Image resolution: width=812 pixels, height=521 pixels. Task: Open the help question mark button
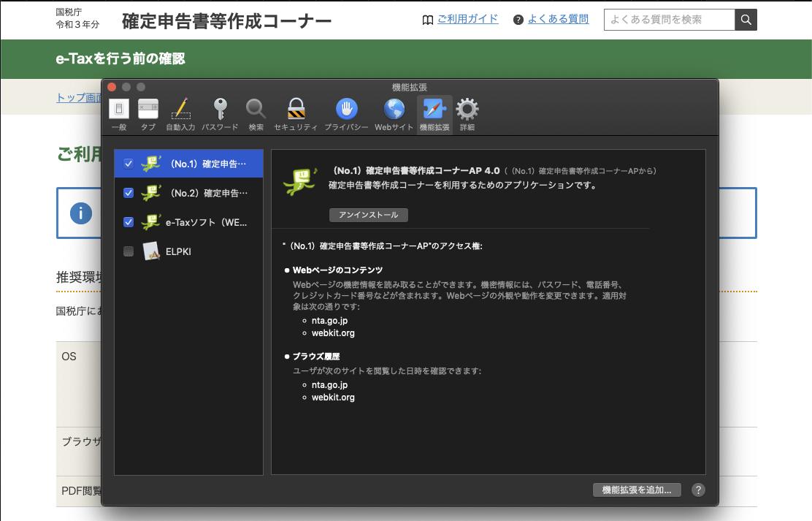click(x=698, y=490)
